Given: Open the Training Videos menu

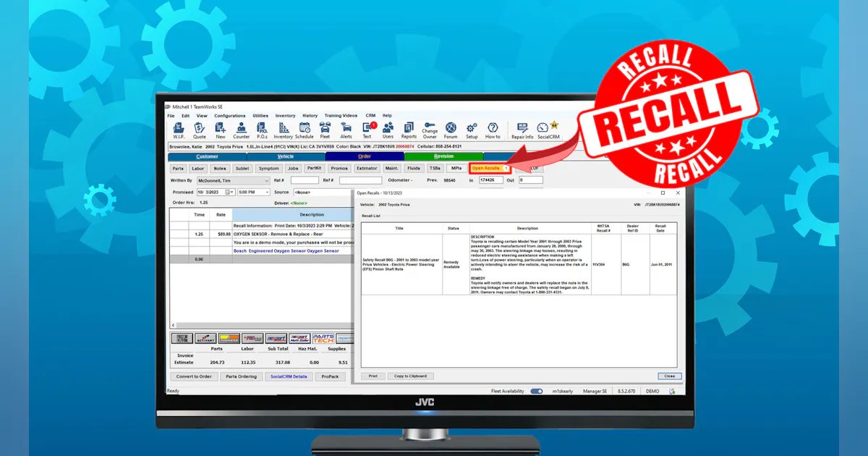Looking at the screenshot, I should click(x=341, y=115).
